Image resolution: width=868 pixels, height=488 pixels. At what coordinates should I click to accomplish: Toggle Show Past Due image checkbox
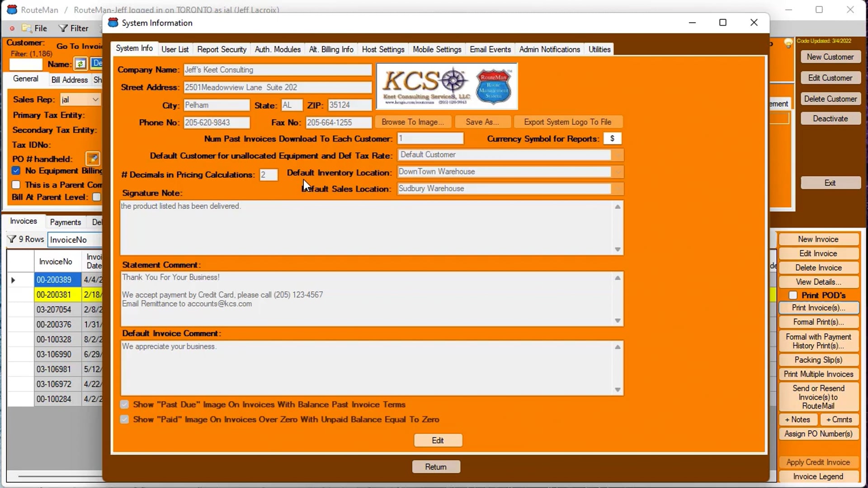tap(124, 404)
